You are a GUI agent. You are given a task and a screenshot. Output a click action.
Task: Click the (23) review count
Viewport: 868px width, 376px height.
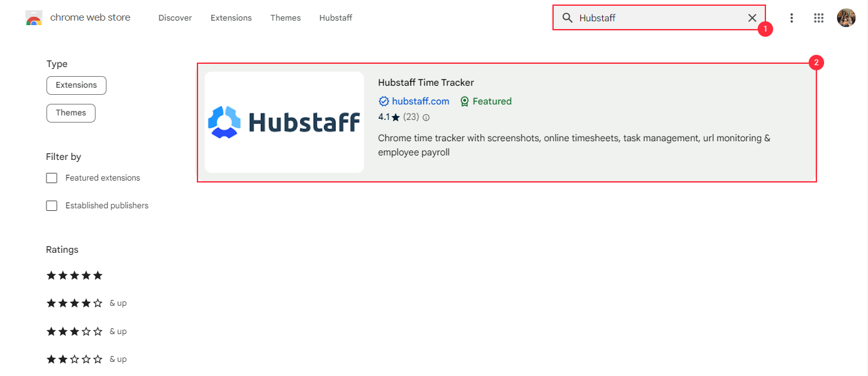pyautogui.click(x=411, y=117)
